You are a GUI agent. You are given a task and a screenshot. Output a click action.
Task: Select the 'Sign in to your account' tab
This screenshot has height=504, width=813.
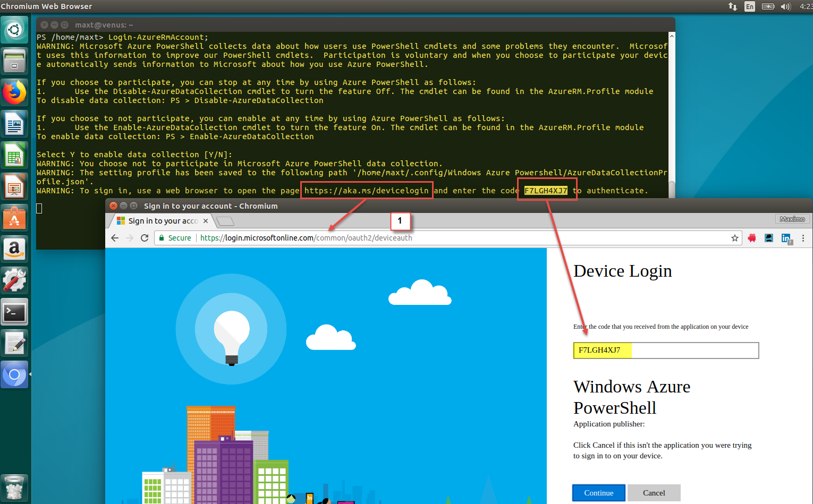(162, 221)
